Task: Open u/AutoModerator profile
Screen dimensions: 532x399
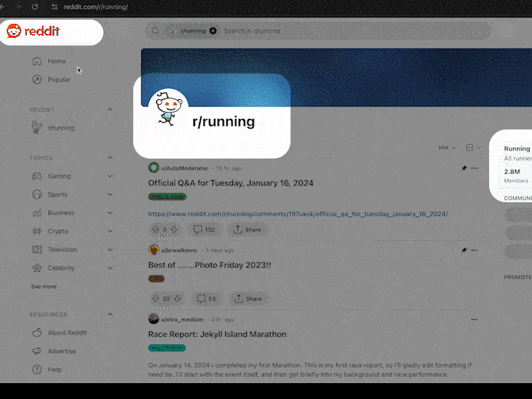Action: pos(184,168)
